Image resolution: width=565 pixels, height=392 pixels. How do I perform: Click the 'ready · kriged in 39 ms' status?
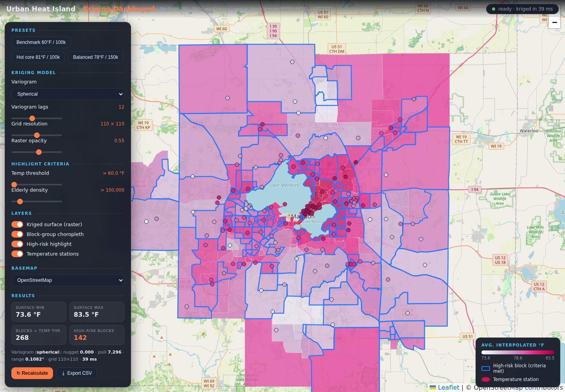coord(522,9)
